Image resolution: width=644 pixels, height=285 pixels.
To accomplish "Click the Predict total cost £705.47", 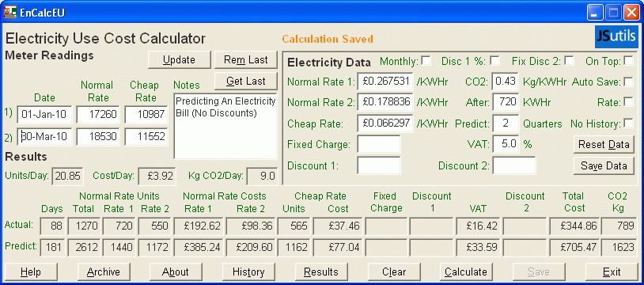I will [575, 247].
